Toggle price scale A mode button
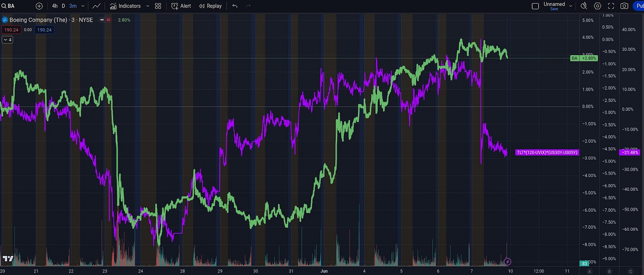 (590, 271)
